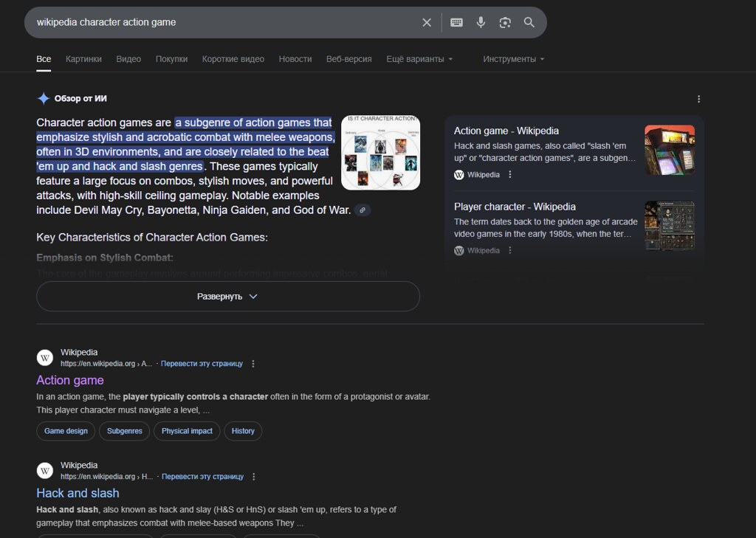Switch to the Покупки tab

click(x=171, y=59)
